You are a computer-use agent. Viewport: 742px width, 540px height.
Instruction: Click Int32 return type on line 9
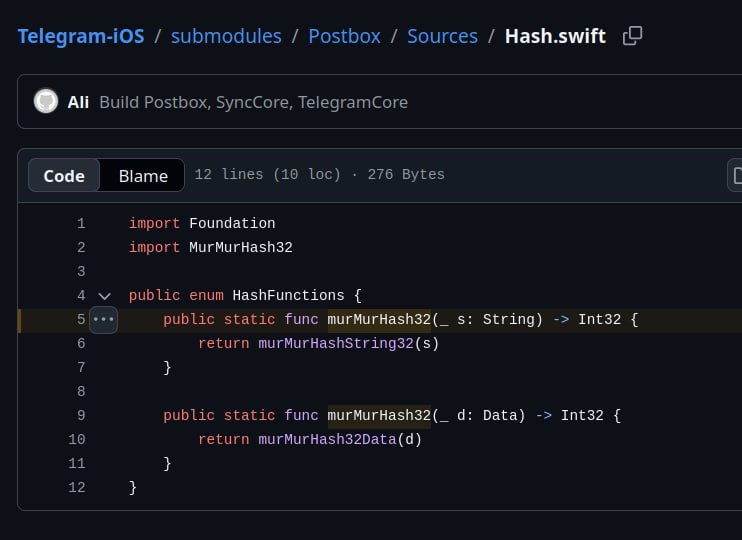coord(582,416)
